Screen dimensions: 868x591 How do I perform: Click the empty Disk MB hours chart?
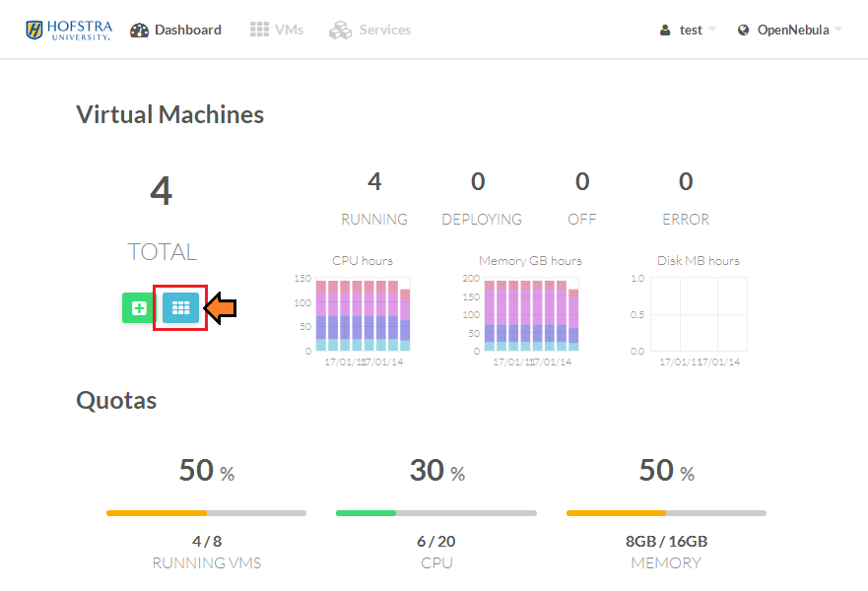698,315
